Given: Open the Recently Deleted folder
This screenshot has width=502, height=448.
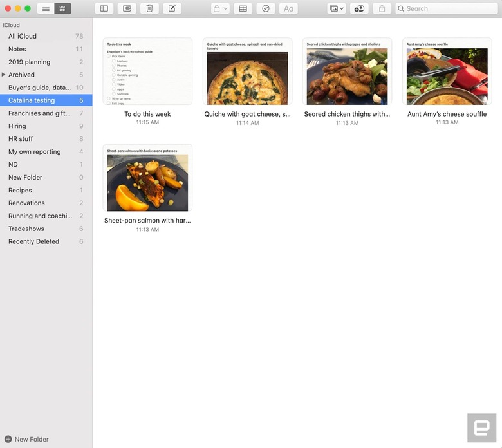Looking at the screenshot, I should pos(46,241).
